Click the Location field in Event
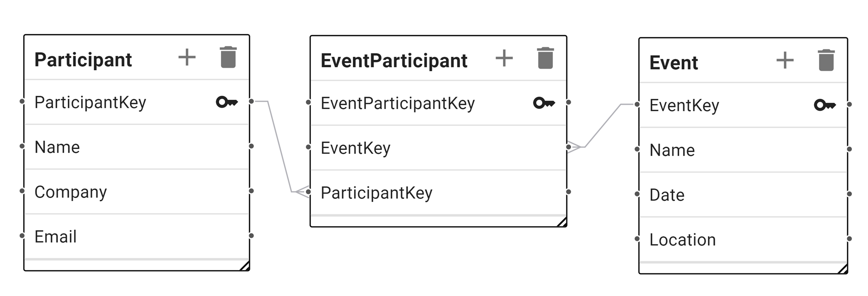Image resolution: width=868 pixels, height=296 pixels. click(683, 239)
